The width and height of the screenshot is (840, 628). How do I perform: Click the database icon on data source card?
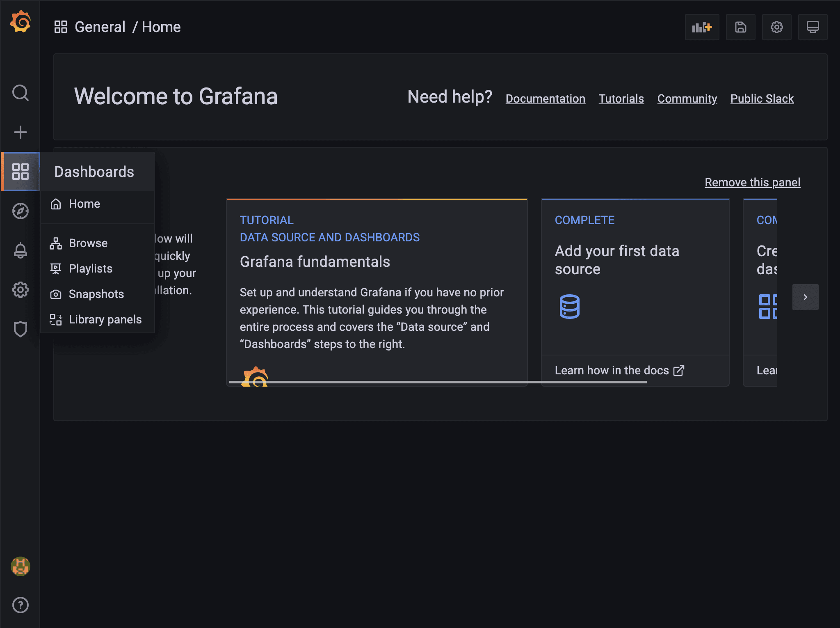point(570,307)
